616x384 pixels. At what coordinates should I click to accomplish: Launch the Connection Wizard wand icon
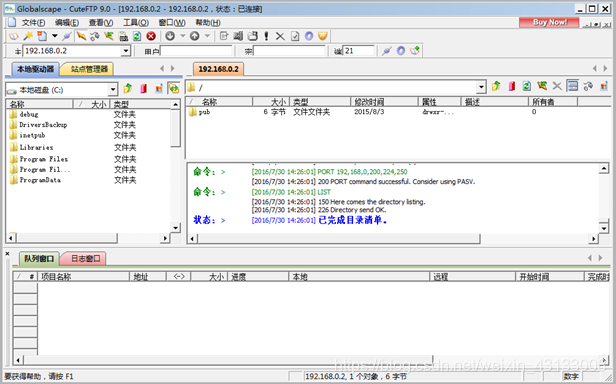tap(28, 36)
